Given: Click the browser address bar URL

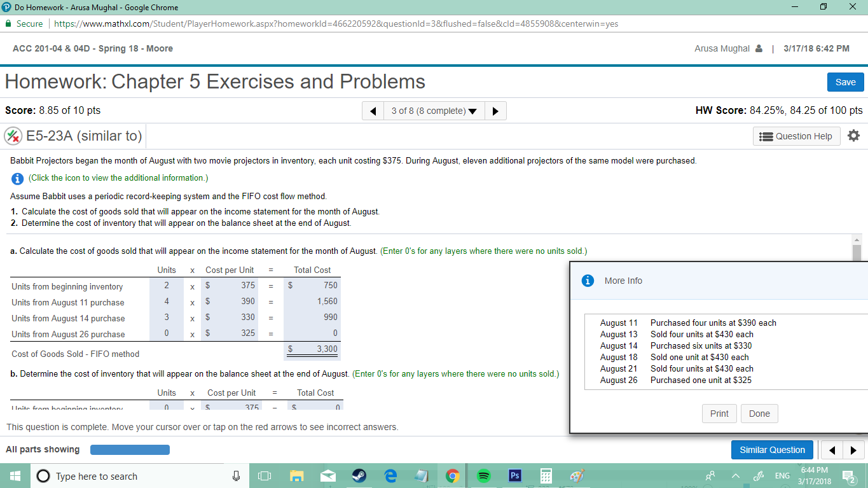Looking at the screenshot, I should (336, 24).
